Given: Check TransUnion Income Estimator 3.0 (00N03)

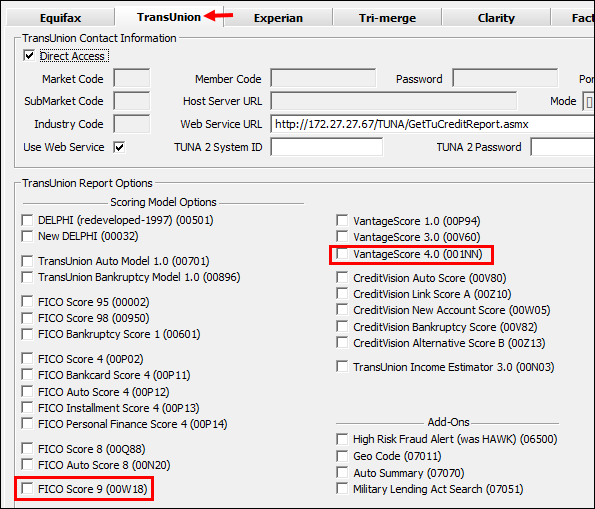Looking at the screenshot, I should (x=342, y=367).
